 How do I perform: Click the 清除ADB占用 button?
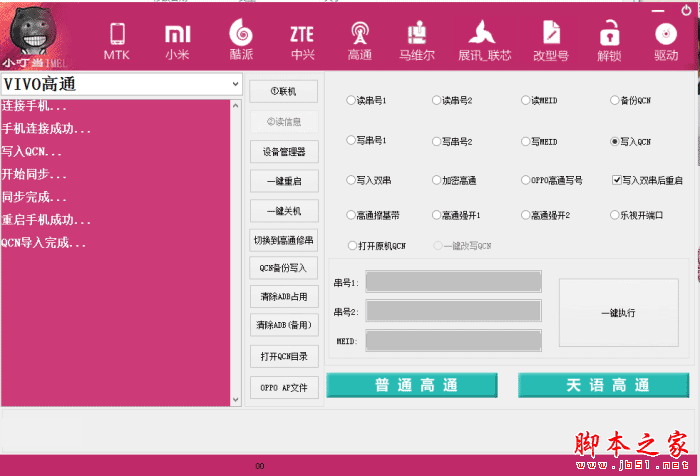284,296
